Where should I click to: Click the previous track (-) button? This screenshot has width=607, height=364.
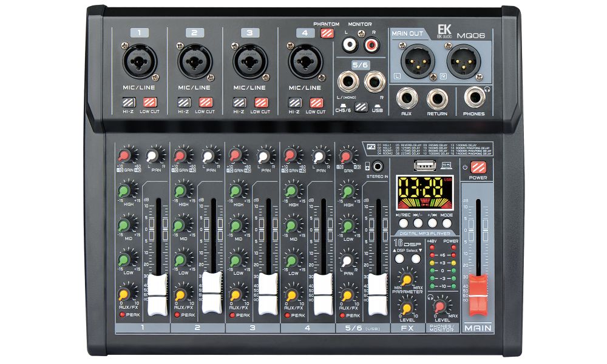coord(418,223)
